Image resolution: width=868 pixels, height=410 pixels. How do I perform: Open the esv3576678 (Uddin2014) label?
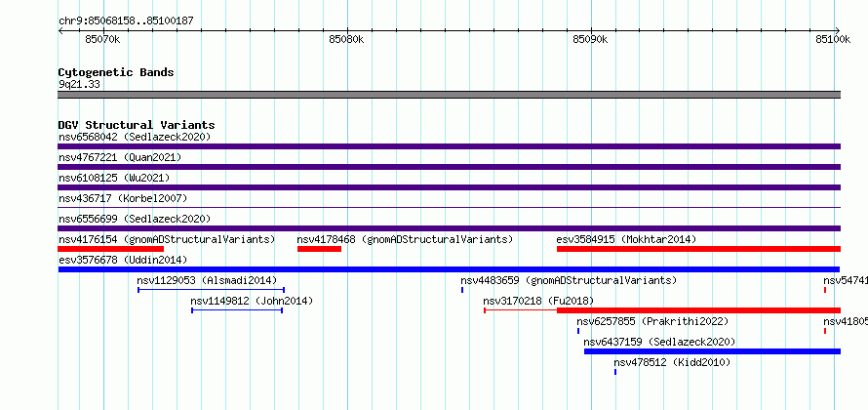tap(123, 260)
